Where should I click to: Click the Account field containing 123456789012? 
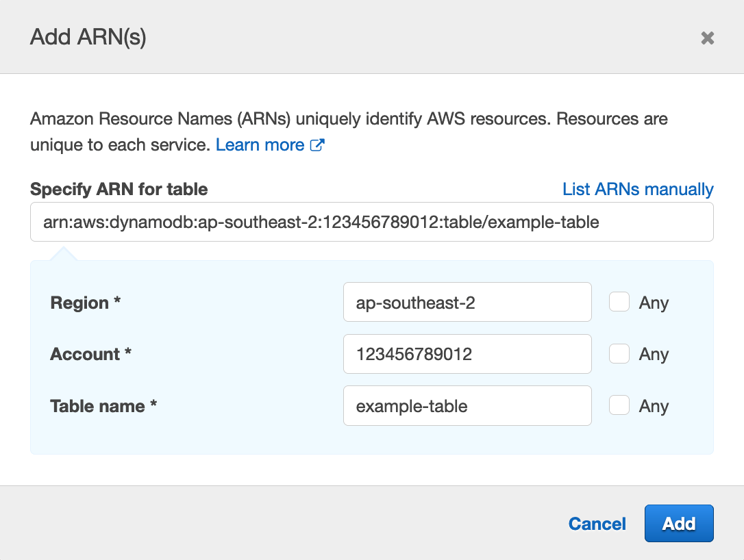(467, 353)
